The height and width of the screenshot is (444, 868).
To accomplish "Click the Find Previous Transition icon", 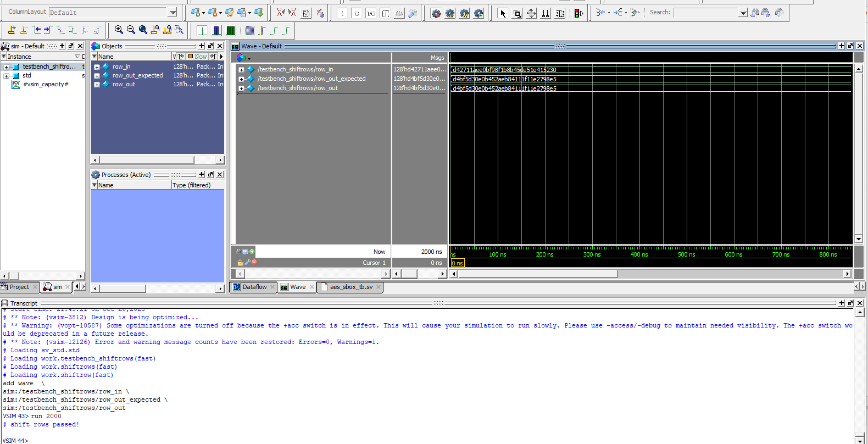I will pyautogui.click(x=37, y=30).
